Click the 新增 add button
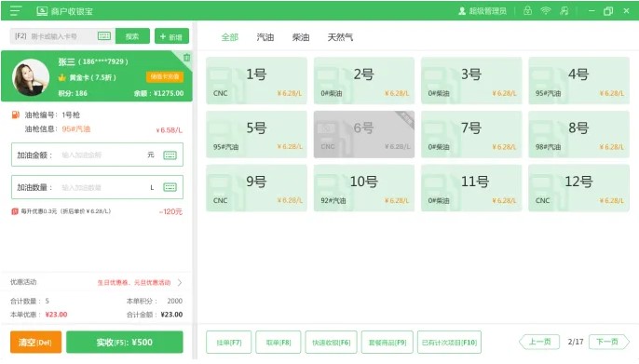 (x=171, y=36)
